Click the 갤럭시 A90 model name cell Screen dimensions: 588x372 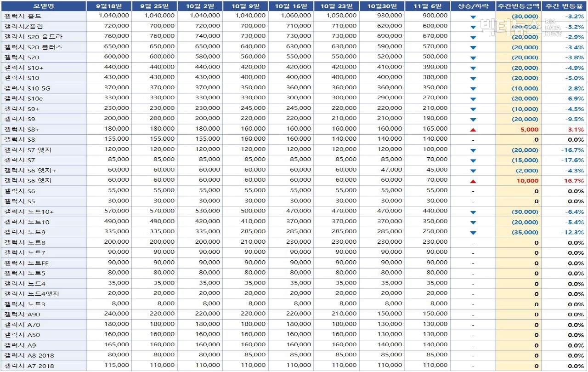[43, 315]
